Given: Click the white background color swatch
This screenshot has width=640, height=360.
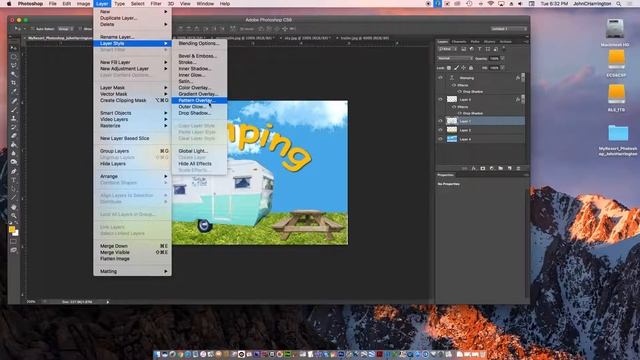Looking at the screenshot, I should click(x=16, y=234).
